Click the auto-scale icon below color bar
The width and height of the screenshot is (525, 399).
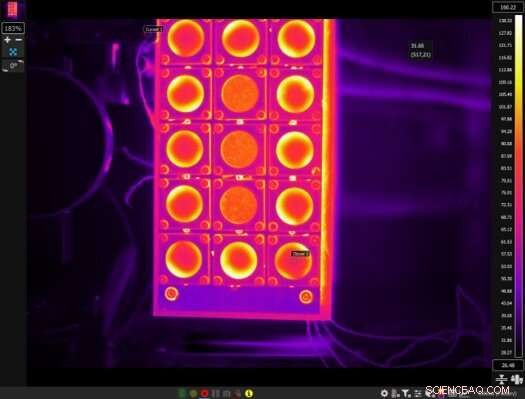(502, 379)
